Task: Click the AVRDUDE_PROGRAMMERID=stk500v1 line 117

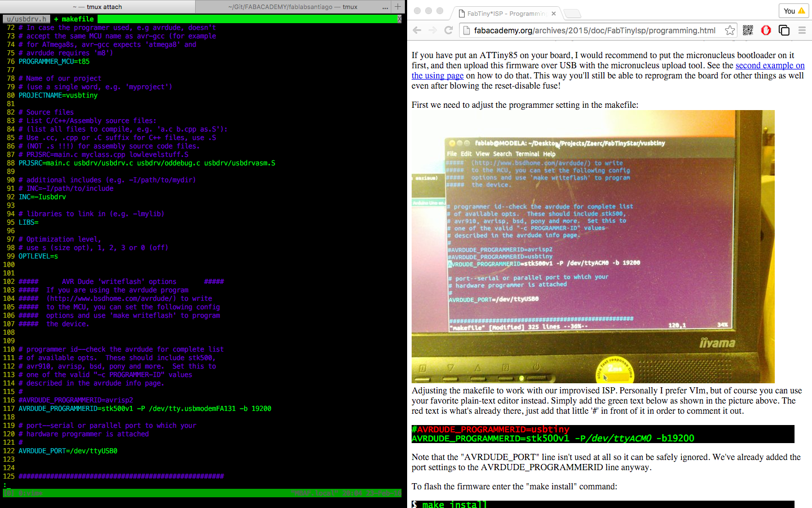Action: [x=145, y=409]
